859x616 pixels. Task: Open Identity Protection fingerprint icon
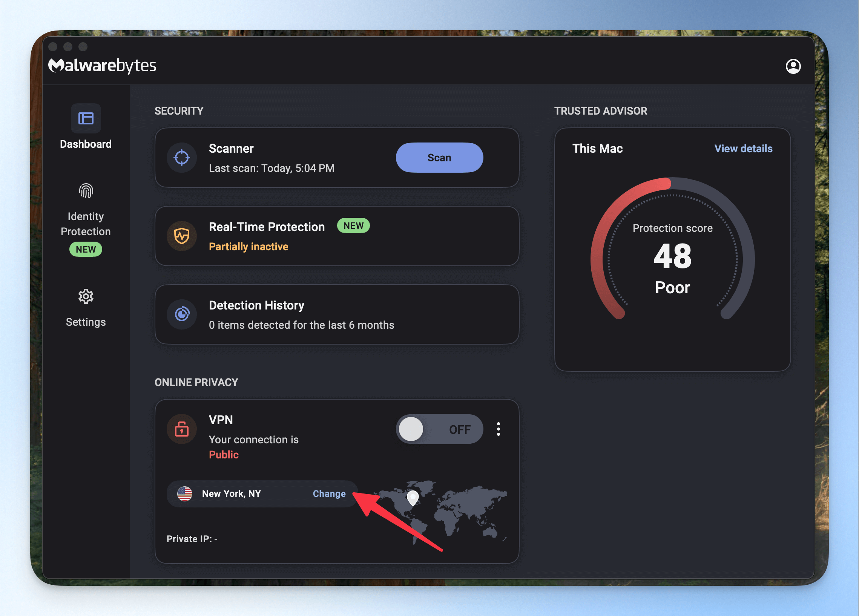tap(86, 191)
